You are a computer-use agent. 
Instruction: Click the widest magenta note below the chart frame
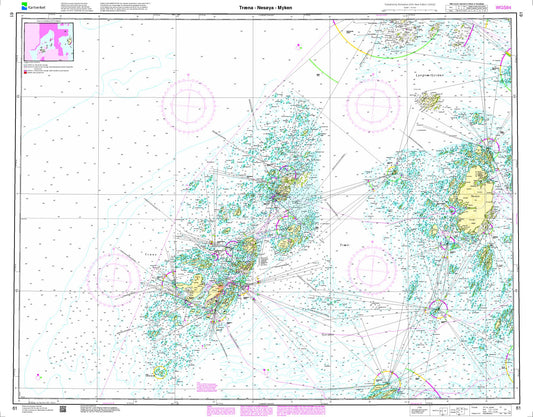(301, 410)
